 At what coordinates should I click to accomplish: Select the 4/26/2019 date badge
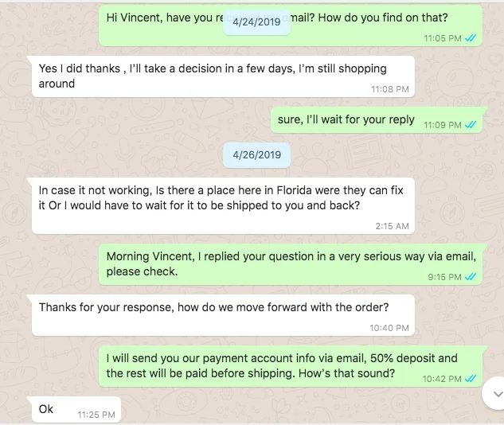[x=256, y=155]
